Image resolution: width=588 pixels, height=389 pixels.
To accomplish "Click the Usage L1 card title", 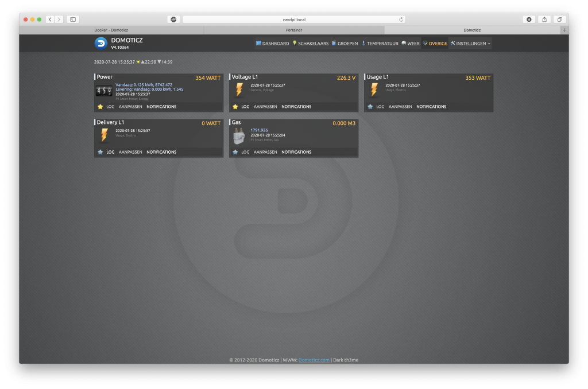I will click(378, 77).
